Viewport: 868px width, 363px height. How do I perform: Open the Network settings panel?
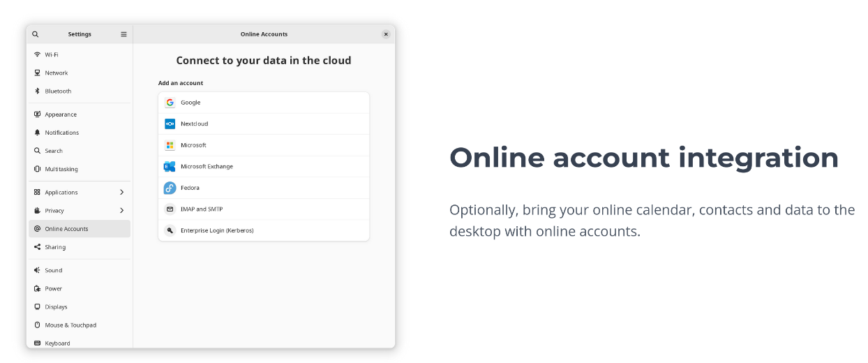click(80, 73)
